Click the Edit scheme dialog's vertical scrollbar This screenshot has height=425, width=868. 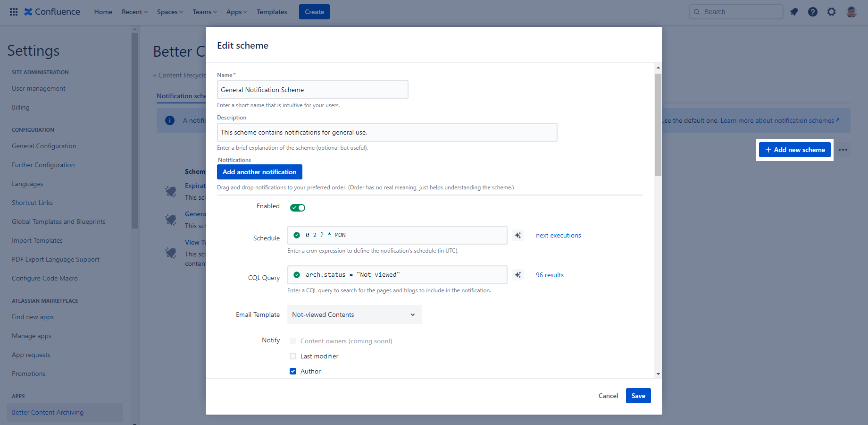click(658, 125)
